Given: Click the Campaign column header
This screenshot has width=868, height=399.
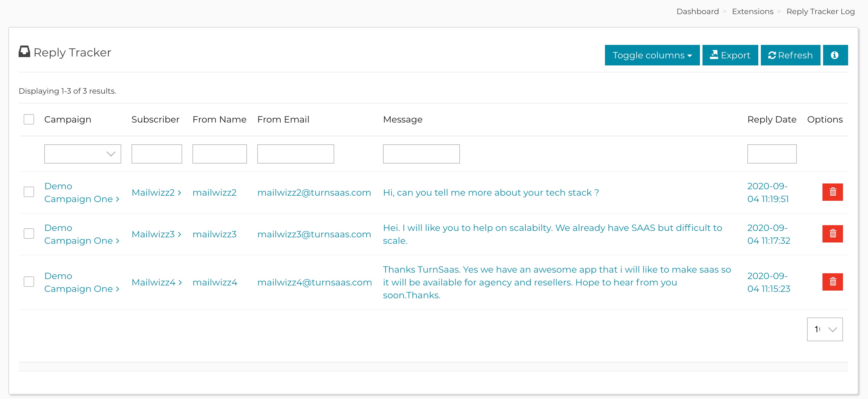Looking at the screenshot, I should [68, 119].
